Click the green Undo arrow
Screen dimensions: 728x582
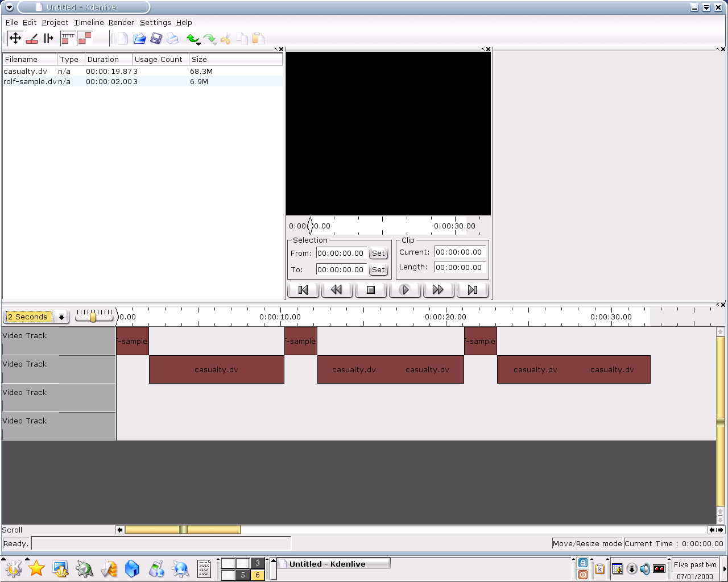coord(192,38)
